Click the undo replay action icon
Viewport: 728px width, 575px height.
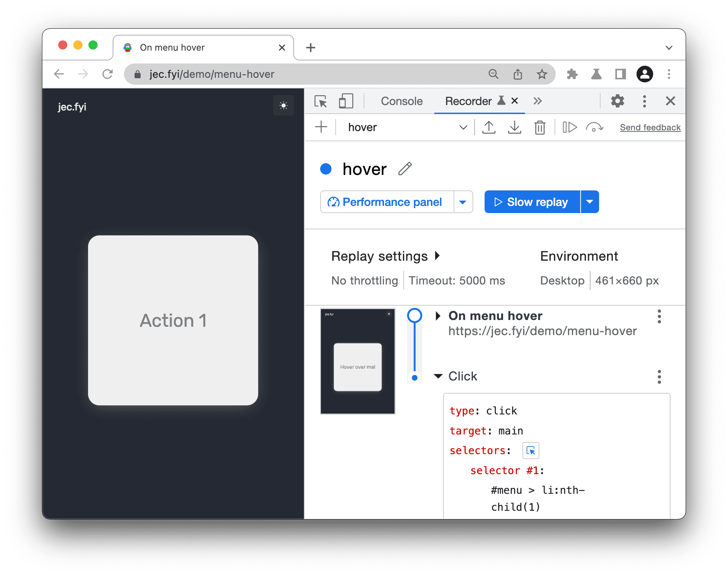tap(591, 128)
